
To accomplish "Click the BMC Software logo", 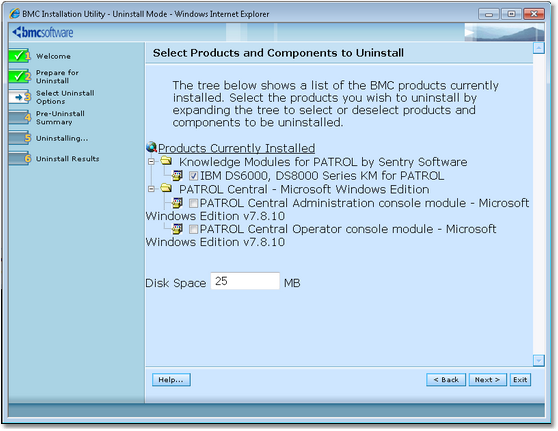I will (x=43, y=32).
